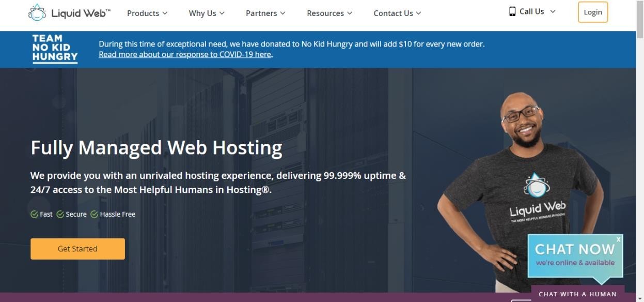The image size is (644, 302).
Task: Click the Team No Kid Hungry logo
Action: pos(55,49)
